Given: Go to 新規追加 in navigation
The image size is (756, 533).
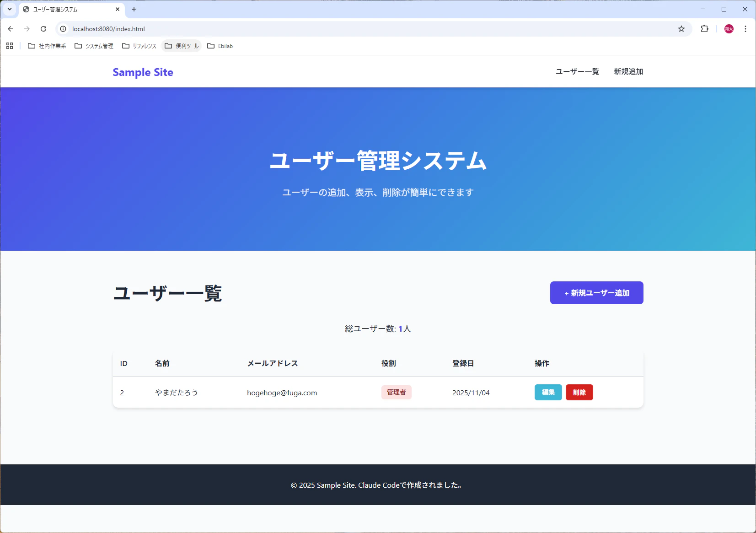Looking at the screenshot, I should pyautogui.click(x=628, y=71).
